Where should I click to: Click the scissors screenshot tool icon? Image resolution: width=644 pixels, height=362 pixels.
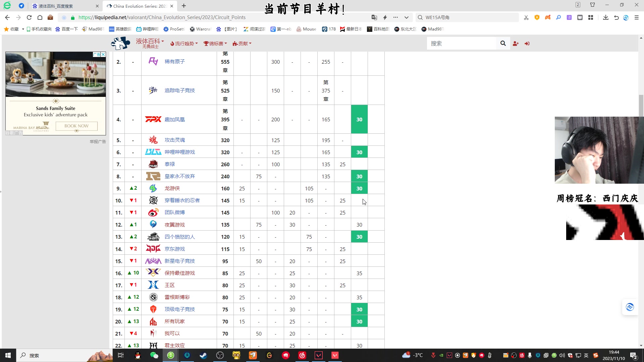tap(526, 17)
